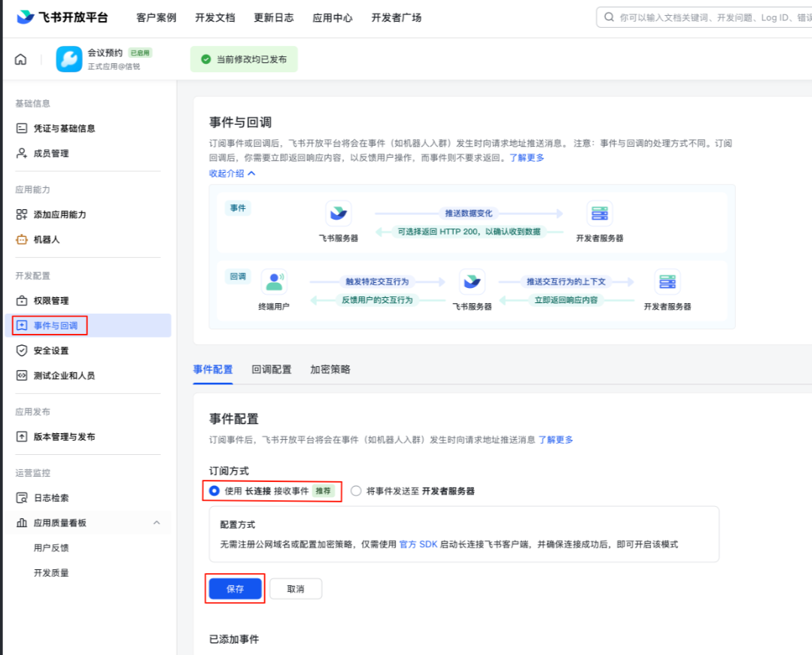Open 安全设置 in the sidebar
812x655 pixels.
[x=51, y=350]
